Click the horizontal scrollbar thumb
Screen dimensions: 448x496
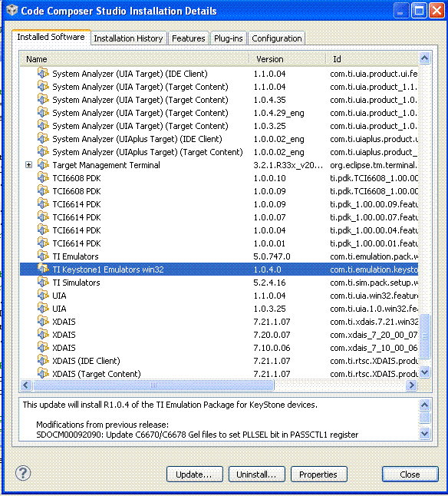coord(153,385)
